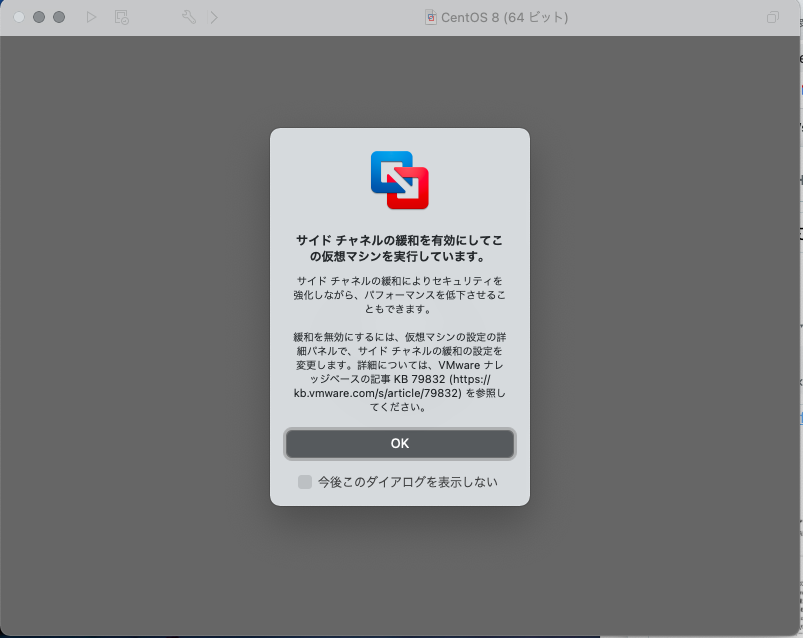Click the VMware Fusion logo in the dialog

[399, 180]
